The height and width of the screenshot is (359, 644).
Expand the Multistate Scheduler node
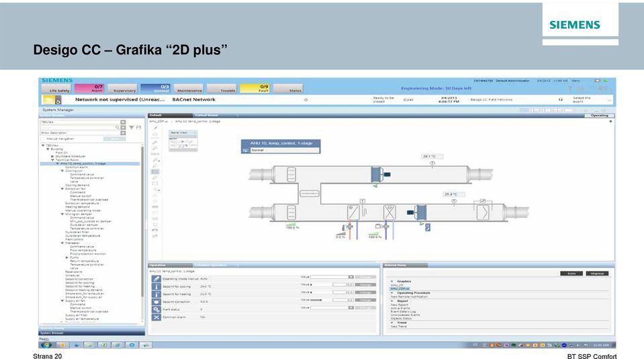pos(52,156)
